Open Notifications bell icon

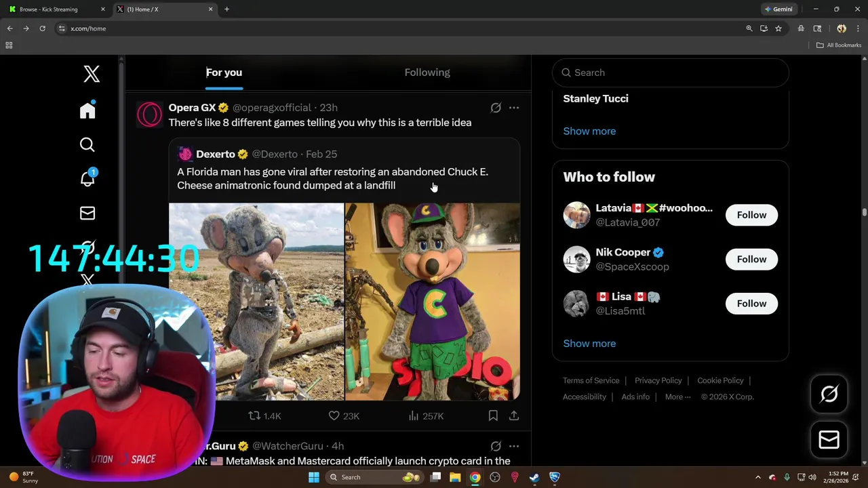coord(87,178)
